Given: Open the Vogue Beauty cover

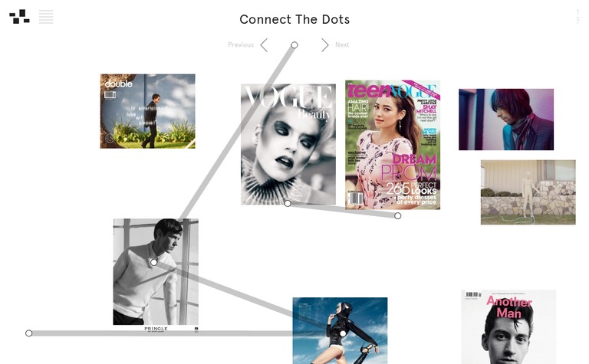Looking at the screenshot, I should pyautogui.click(x=288, y=145).
